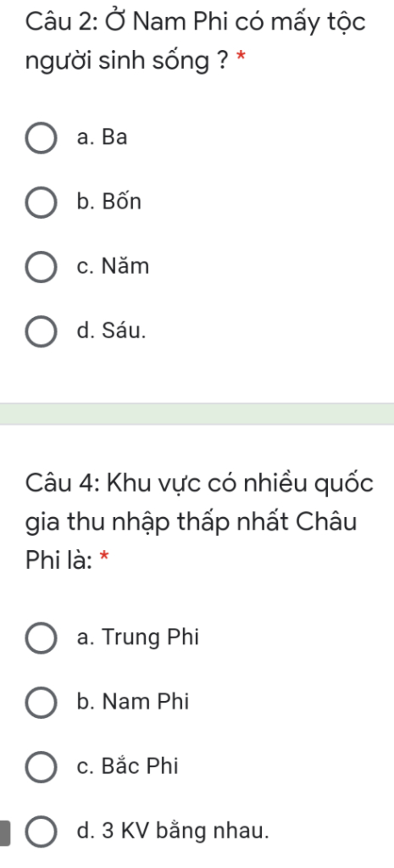Mark the 'd. Sáu.' radio circle
Image resolution: width=394 pixels, height=868 pixels.
(x=41, y=331)
